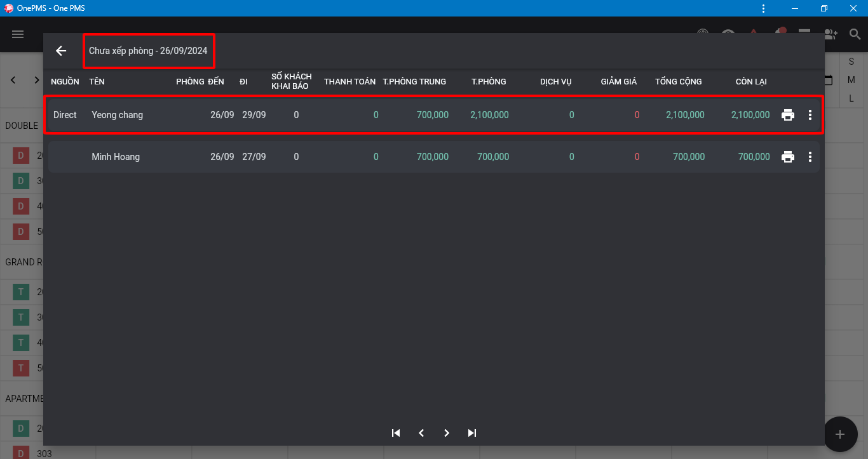
Task: Click the GIẢM GIÁ column header
Action: tap(619, 81)
